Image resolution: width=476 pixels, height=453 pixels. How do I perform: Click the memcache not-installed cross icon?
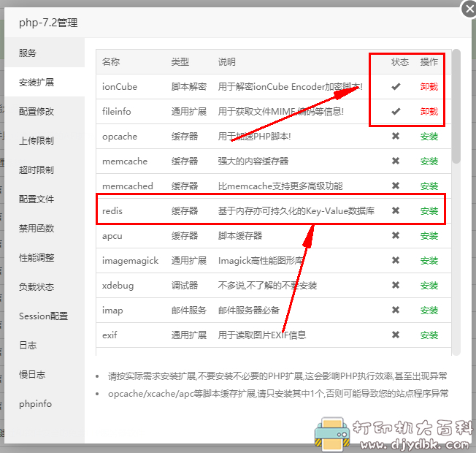(x=396, y=161)
